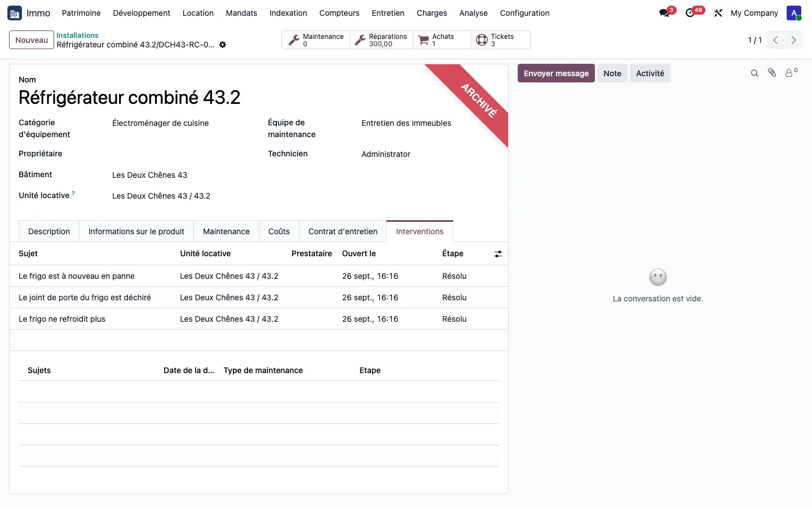
Task: Open the Technicien field dropdown
Action: coord(430,154)
